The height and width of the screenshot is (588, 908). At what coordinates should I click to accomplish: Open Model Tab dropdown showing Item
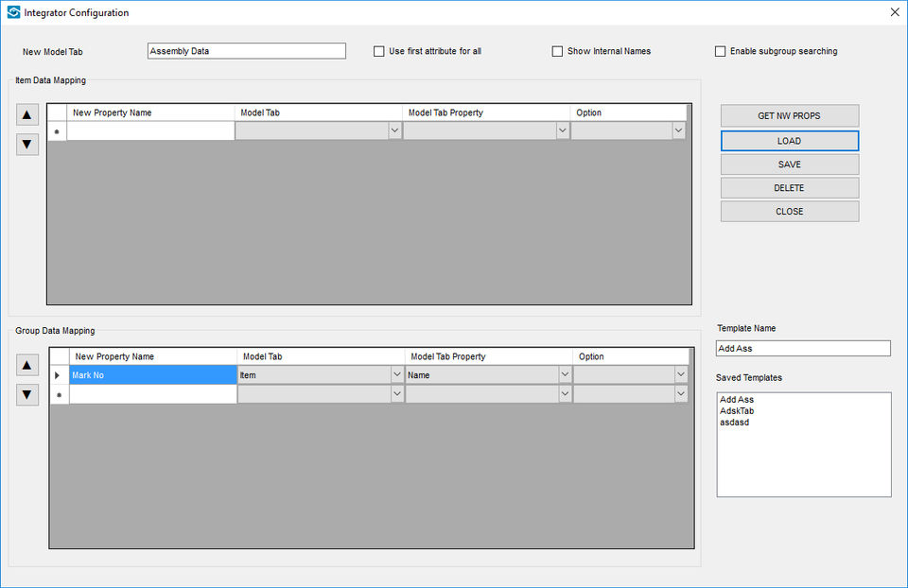(396, 375)
